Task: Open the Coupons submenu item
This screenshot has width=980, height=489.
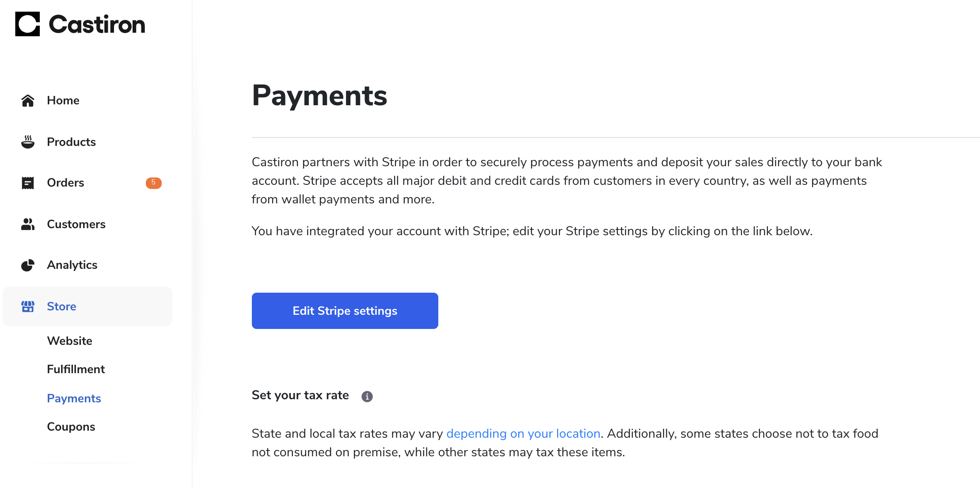Action: [71, 427]
